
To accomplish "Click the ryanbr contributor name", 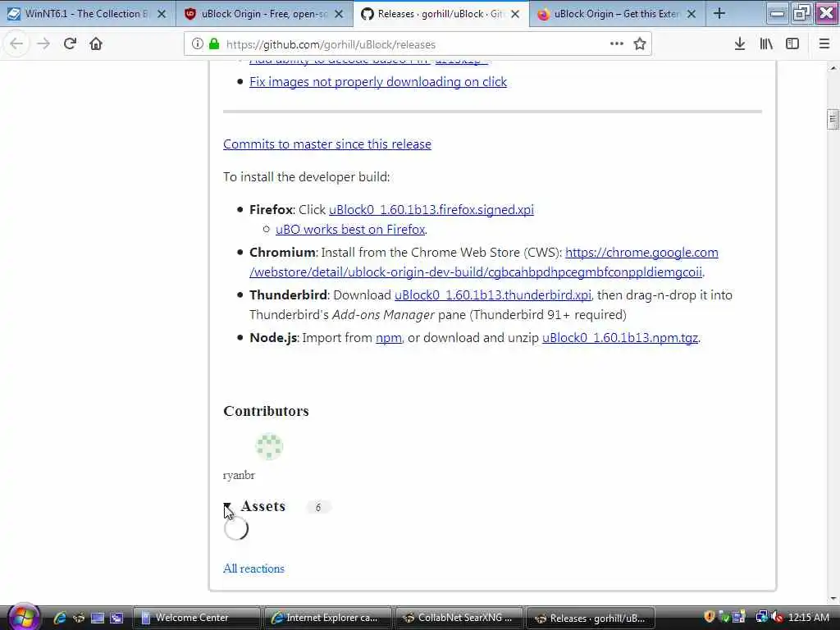I will [x=239, y=475].
